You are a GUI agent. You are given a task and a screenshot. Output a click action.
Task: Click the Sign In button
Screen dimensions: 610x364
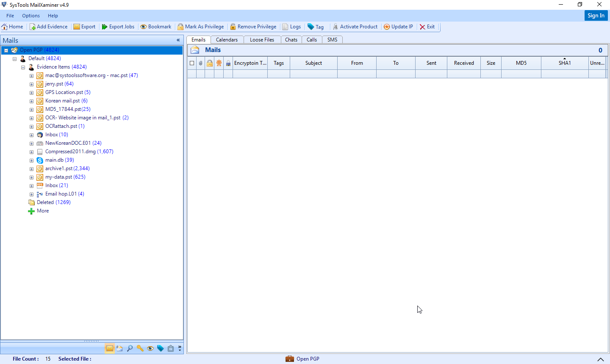coord(596,16)
